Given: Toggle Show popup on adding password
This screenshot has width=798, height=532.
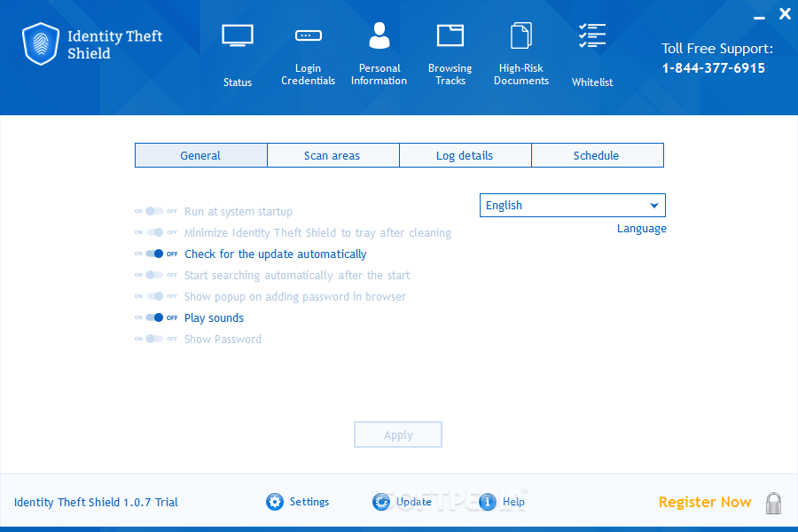Looking at the screenshot, I should (154, 296).
